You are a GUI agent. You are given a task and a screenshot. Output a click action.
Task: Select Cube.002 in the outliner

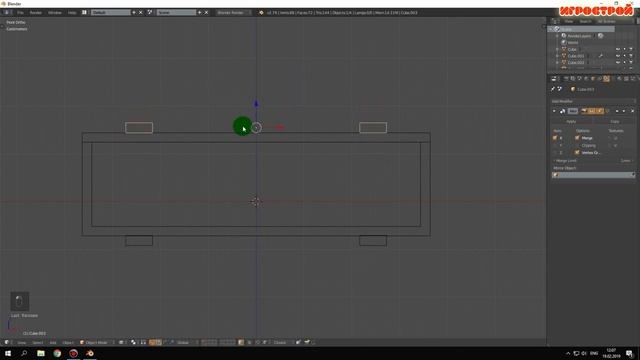[576, 62]
